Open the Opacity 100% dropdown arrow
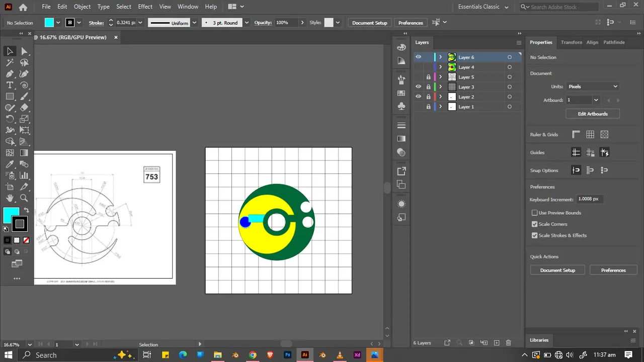This screenshot has width=644, height=362. 302,23
